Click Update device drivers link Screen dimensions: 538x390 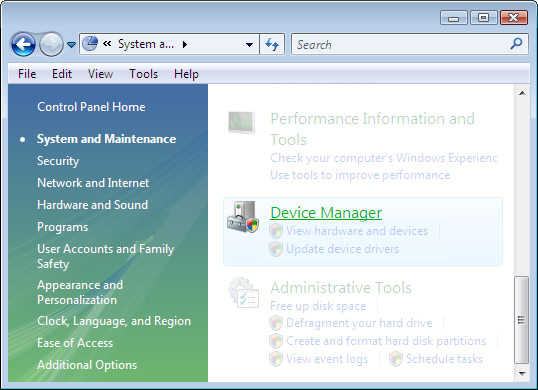pos(342,249)
